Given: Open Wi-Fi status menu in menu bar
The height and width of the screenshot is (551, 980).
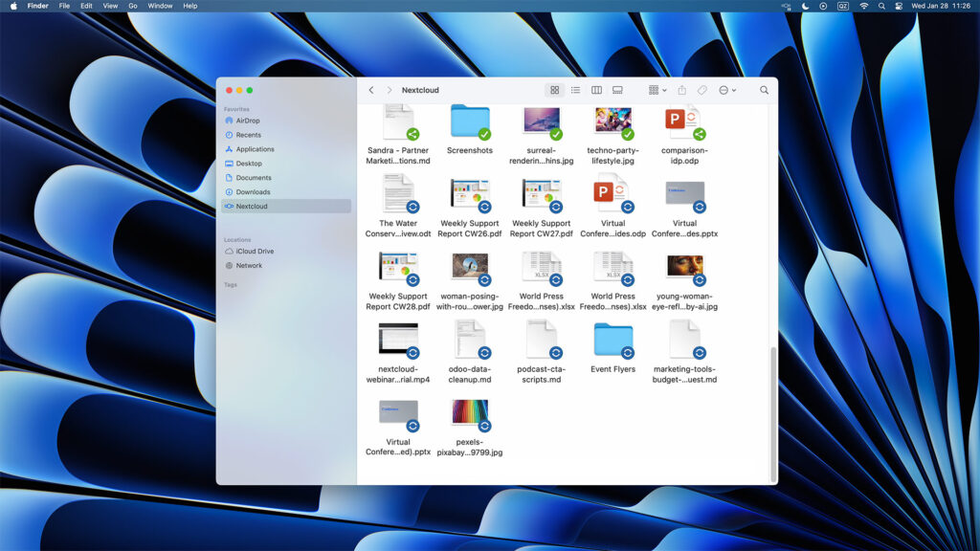Looking at the screenshot, I should pos(863,6).
